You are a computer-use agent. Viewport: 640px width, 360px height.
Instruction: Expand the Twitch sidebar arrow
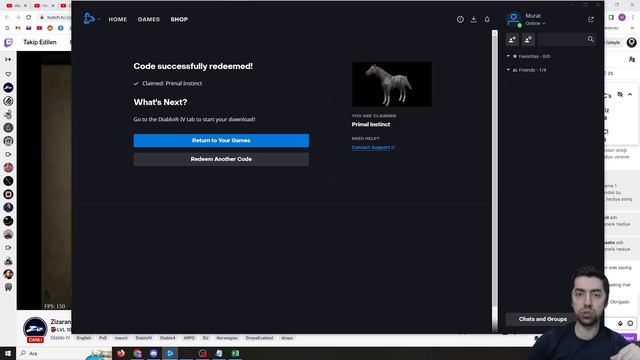coord(8,60)
